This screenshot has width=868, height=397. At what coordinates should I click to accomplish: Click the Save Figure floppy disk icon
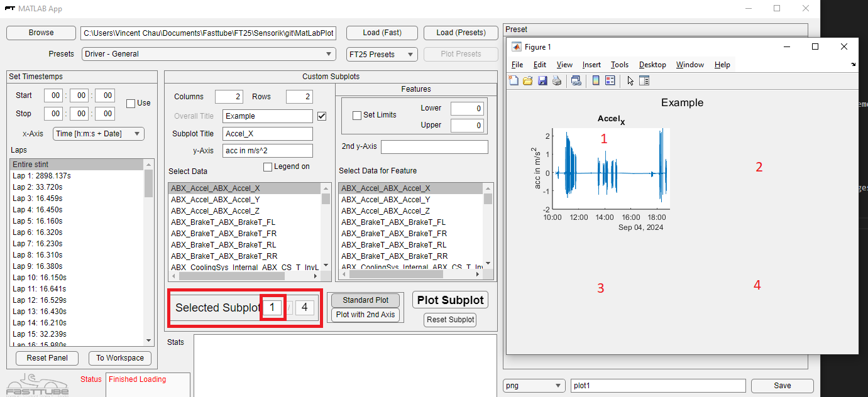click(x=542, y=80)
